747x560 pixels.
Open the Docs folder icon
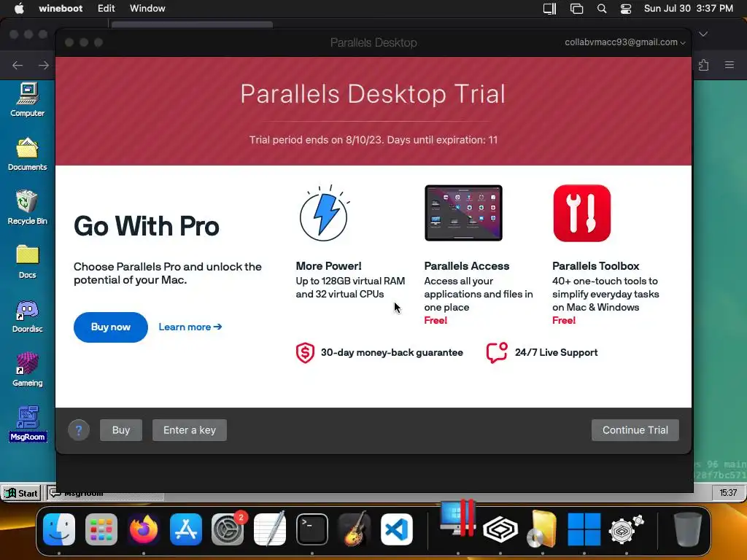click(27, 262)
